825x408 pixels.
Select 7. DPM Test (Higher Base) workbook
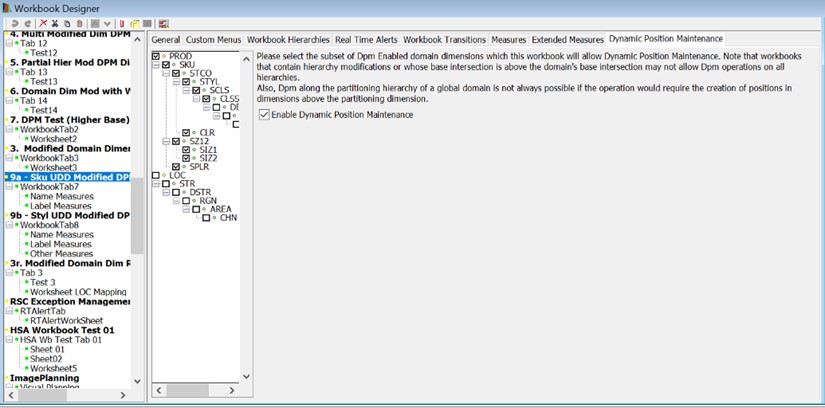(69, 120)
